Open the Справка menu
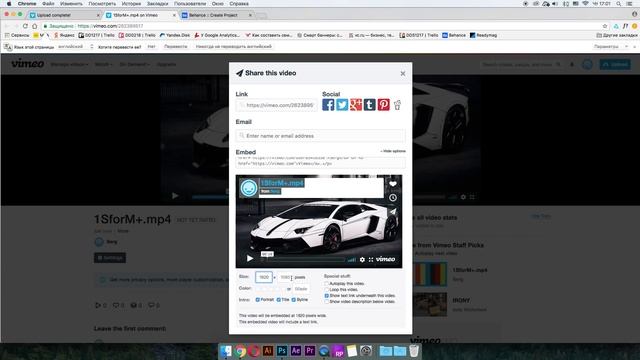 pos(239,4)
